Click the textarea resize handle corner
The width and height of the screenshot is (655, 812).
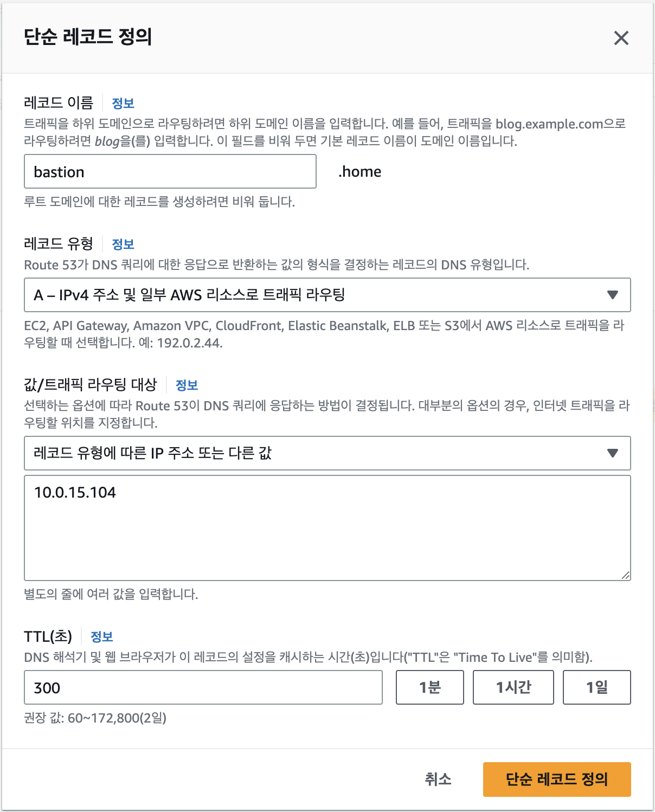(x=626, y=576)
